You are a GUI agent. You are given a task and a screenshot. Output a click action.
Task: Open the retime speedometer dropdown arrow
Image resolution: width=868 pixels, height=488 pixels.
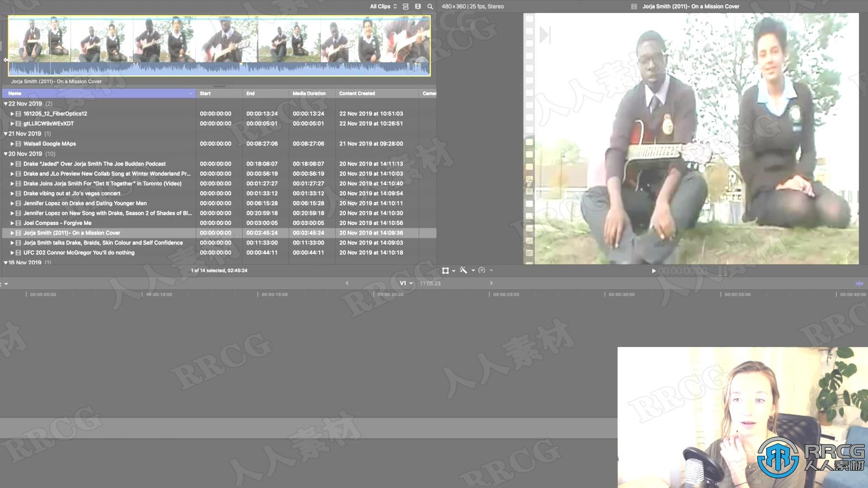tap(492, 271)
